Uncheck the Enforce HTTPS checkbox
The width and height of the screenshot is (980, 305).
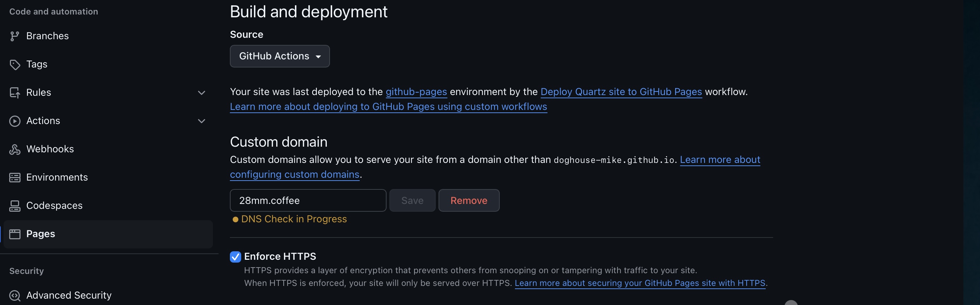(236, 257)
